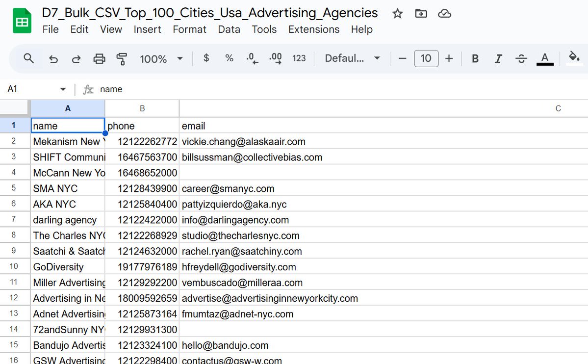588x364 pixels.
Task: Toggle strikethrough formatting
Action: 521,58
